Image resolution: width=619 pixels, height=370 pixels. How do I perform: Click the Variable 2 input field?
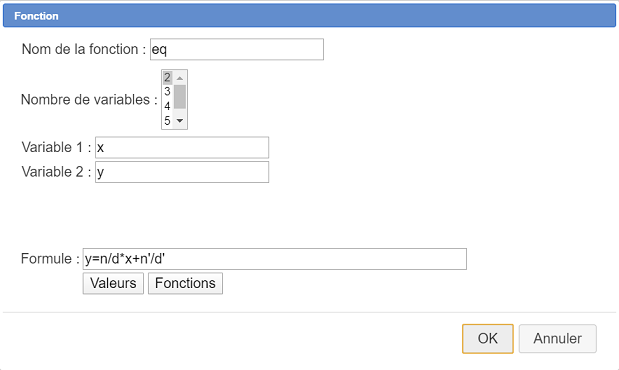coord(182,172)
